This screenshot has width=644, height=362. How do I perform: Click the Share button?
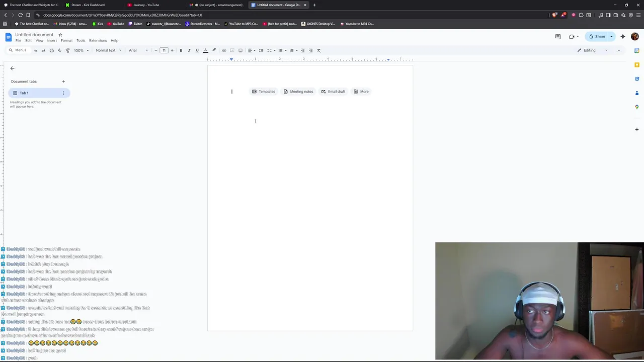pyautogui.click(x=597, y=36)
